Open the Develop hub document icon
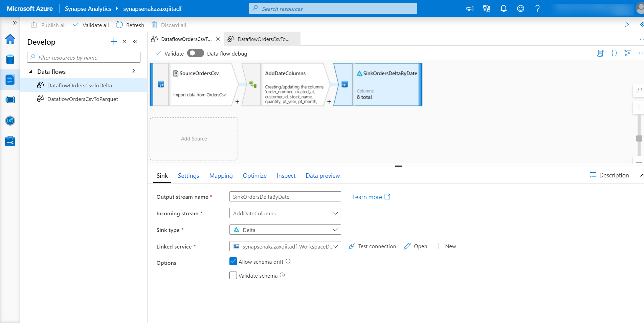Screen dimensions: 644x323 (x=10, y=80)
